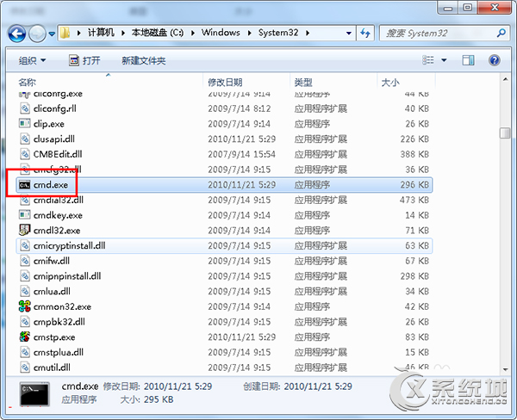The height and width of the screenshot is (420, 517).
Task: Click the 296 KB size of cmd.exe
Action: tap(414, 185)
